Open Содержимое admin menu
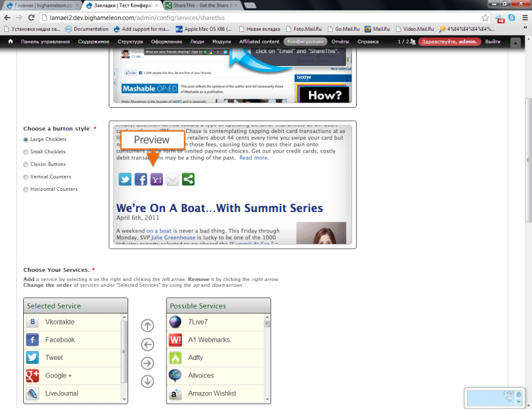Screen dimensions: 532x409 coord(93,42)
